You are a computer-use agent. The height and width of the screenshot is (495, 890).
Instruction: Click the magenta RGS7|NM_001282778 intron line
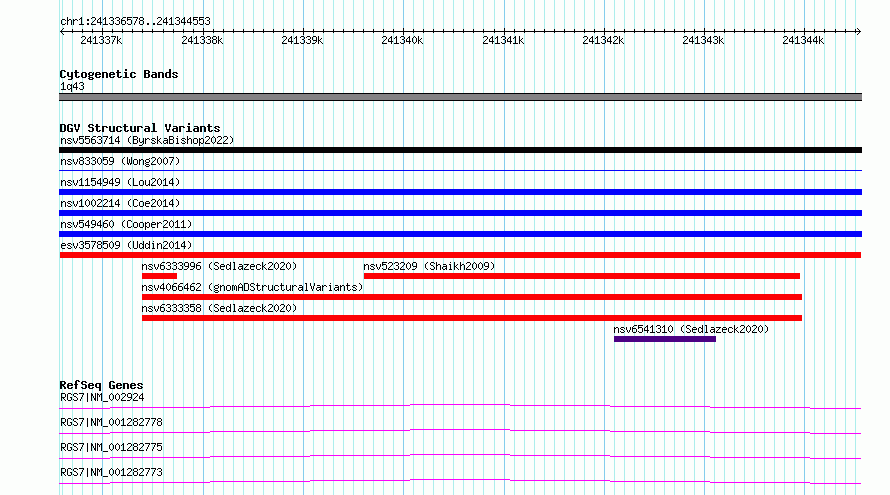tap(460, 431)
